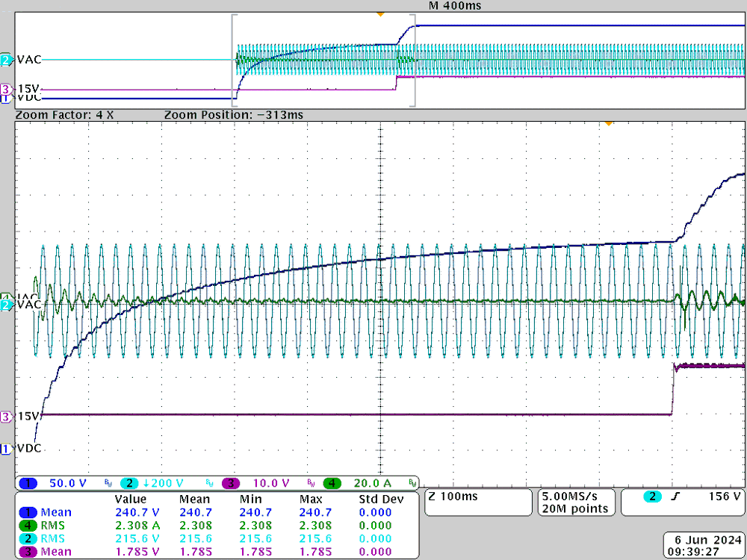The image size is (747, 560).
Task: Select the channel 1 VDC marker in the zoomed view
Action: (6, 448)
